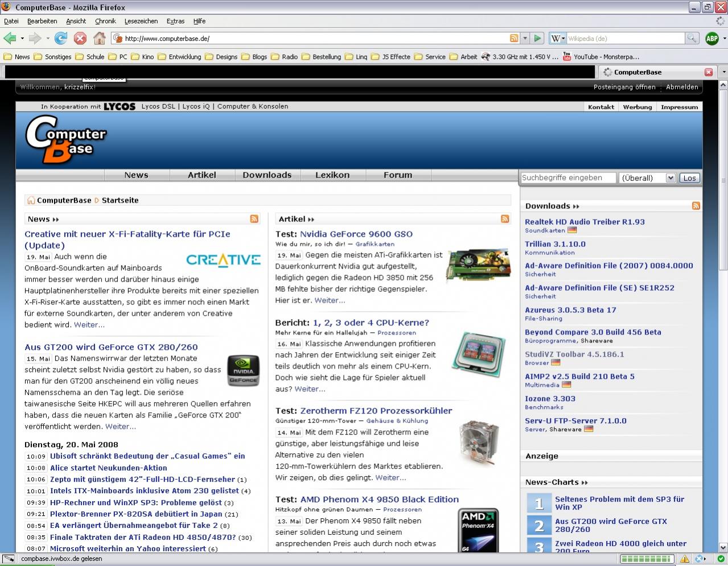728x566 pixels.
Task: Click the warning triangle icon in the status bar
Action: point(685,559)
